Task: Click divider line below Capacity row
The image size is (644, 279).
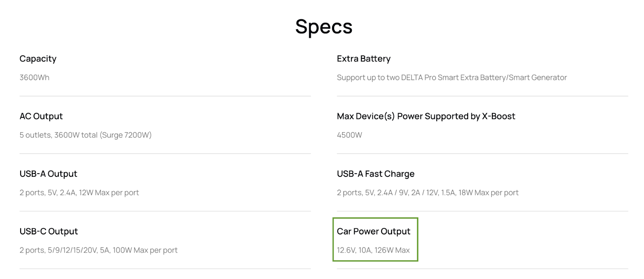Action: [165, 96]
